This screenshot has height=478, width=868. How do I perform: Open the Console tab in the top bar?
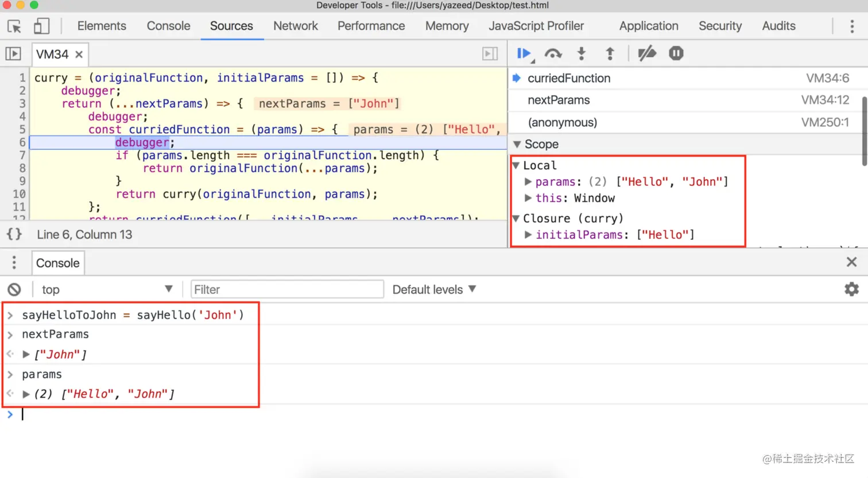168,26
